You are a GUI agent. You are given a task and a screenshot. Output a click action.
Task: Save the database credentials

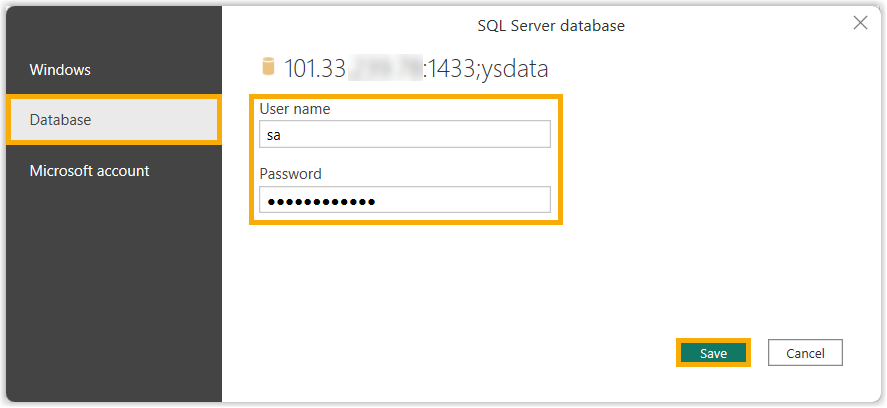click(x=713, y=353)
